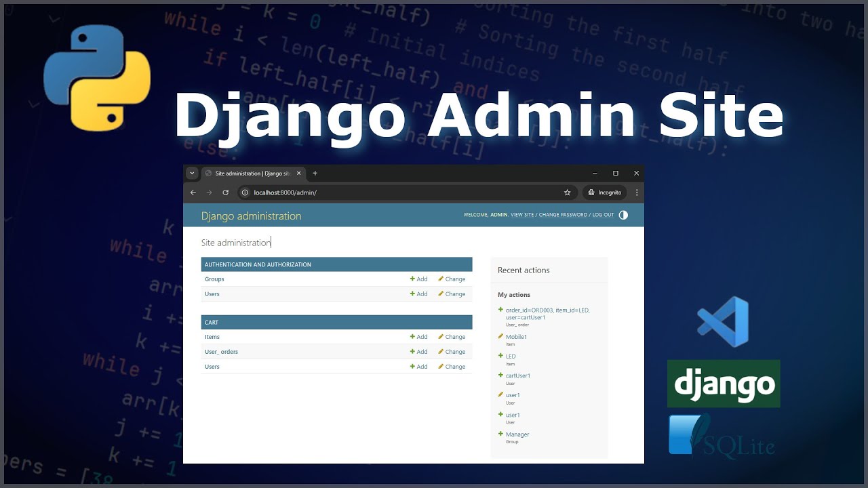868x488 pixels.
Task: Open the Items model list
Action: coord(212,337)
